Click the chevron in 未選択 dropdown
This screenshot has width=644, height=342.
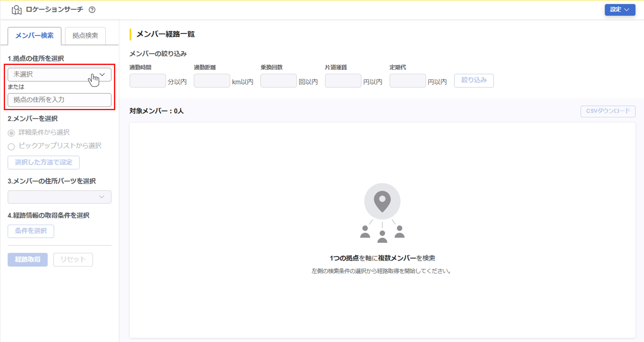[102, 74]
